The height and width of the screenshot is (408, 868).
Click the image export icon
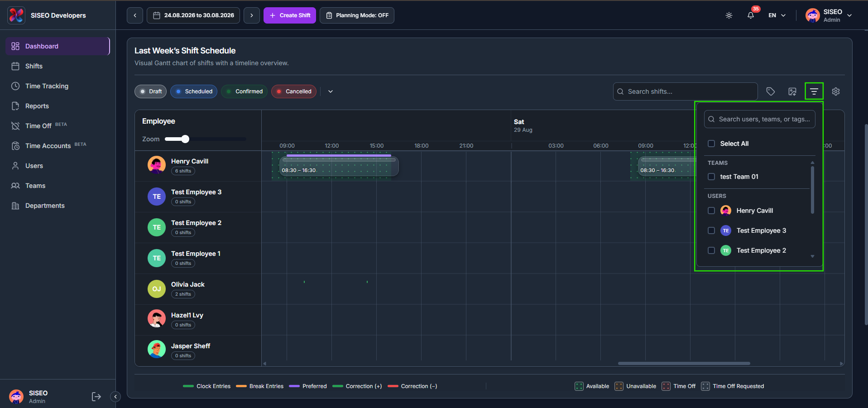(792, 91)
